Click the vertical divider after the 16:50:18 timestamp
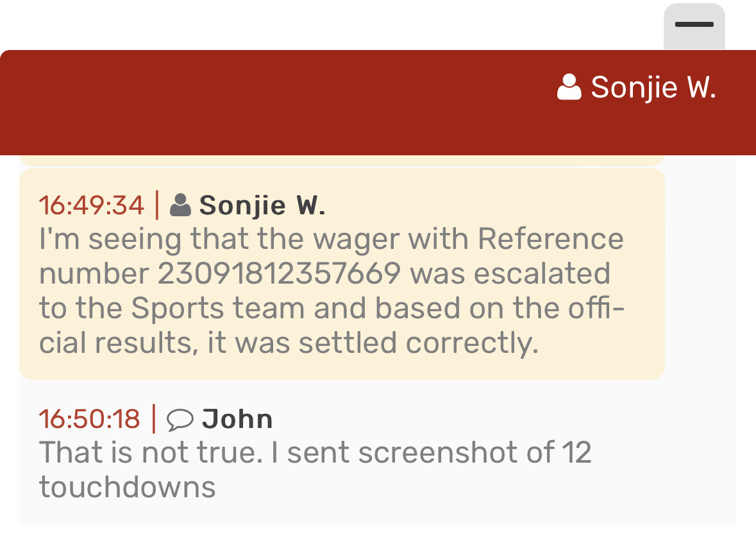The width and height of the screenshot is (756, 557). (x=153, y=420)
